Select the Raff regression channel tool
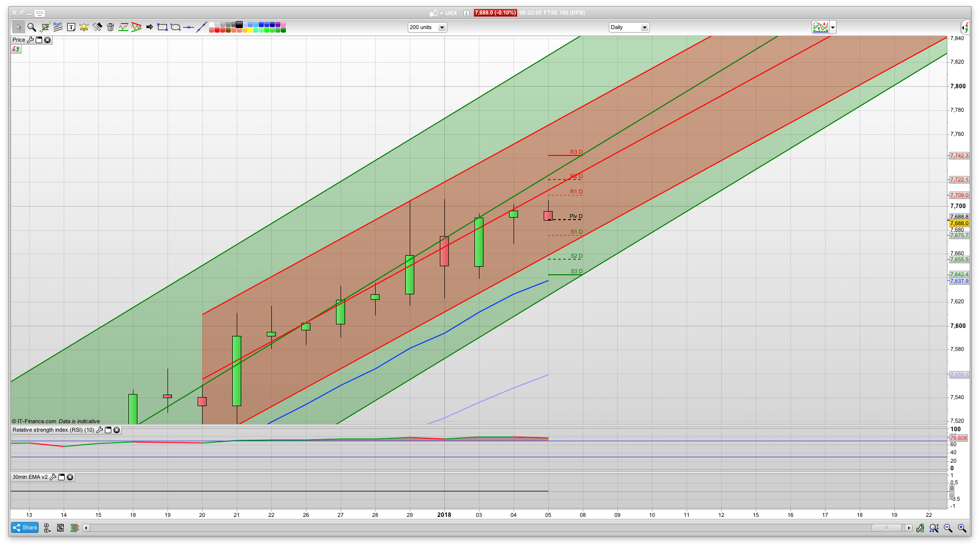The image size is (980, 547). [58, 27]
